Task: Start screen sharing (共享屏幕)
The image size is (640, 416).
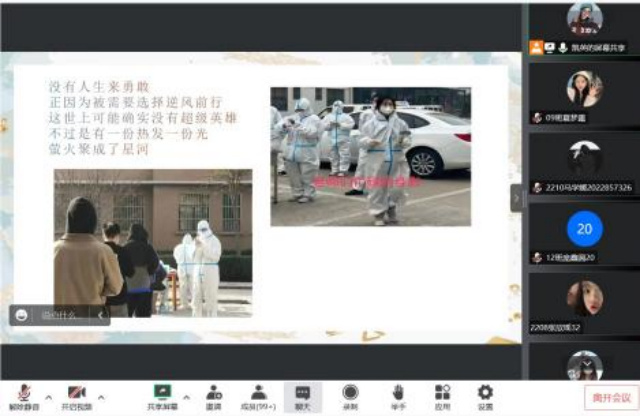Action: [x=162, y=398]
